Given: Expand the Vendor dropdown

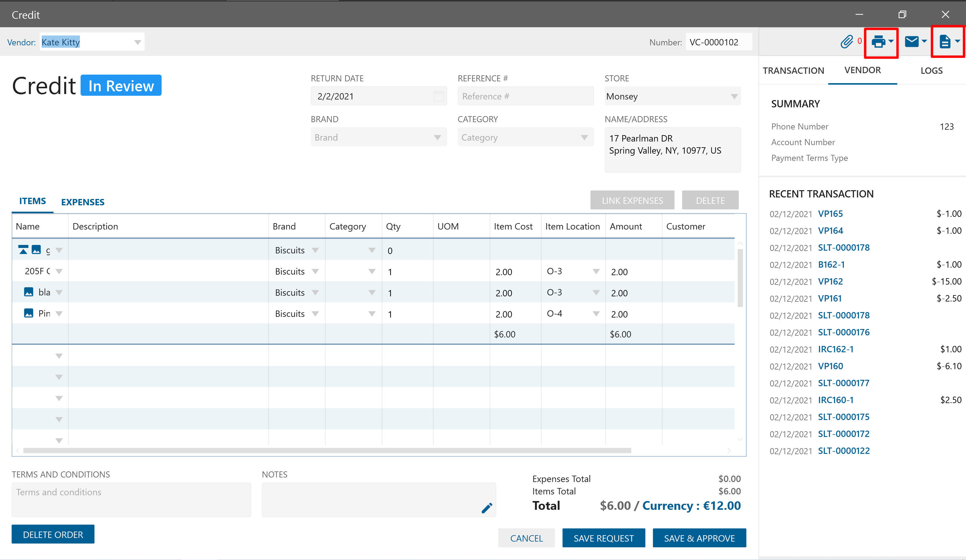Looking at the screenshot, I should pos(137,42).
